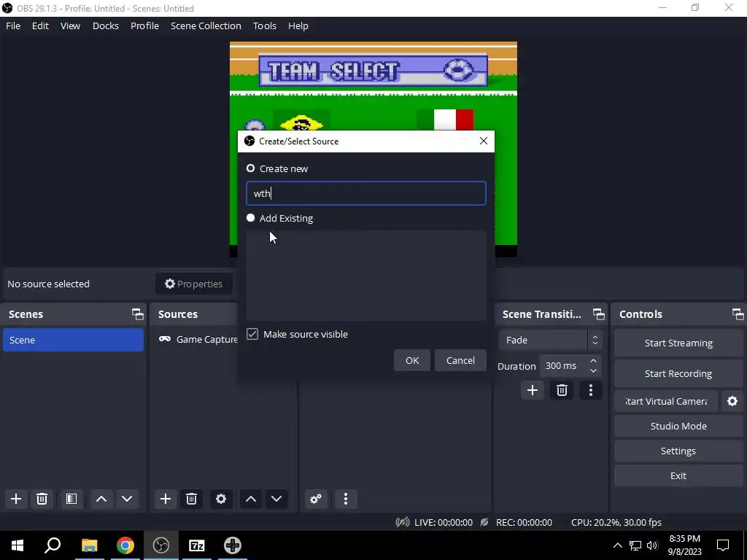This screenshot has width=747, height=560.
Task: Close the Create/Select Source dialog
Action: [x=484, y=141]
